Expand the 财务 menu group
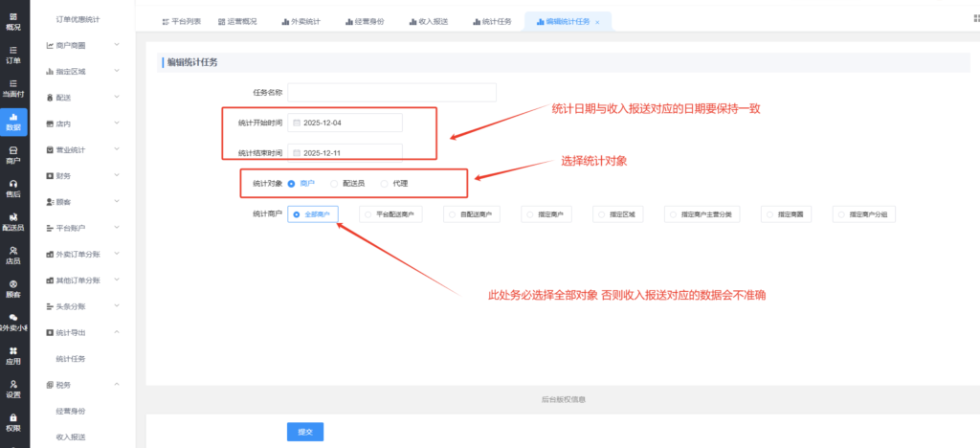 [x=81, y=176]
